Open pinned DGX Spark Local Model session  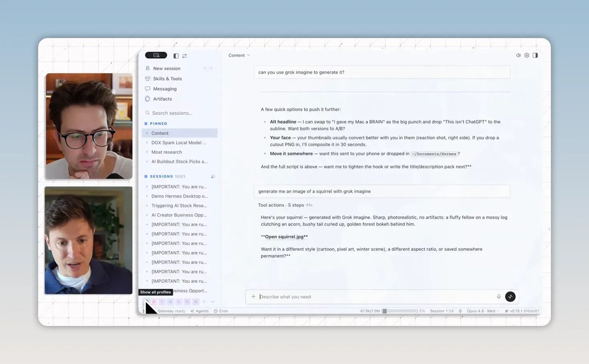tap(179, 142)
